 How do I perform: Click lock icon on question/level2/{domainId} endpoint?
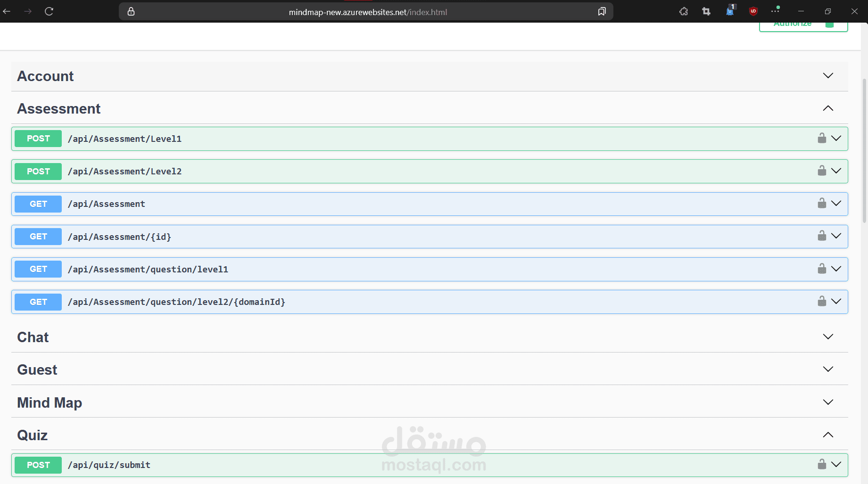[x=822, y=301]
